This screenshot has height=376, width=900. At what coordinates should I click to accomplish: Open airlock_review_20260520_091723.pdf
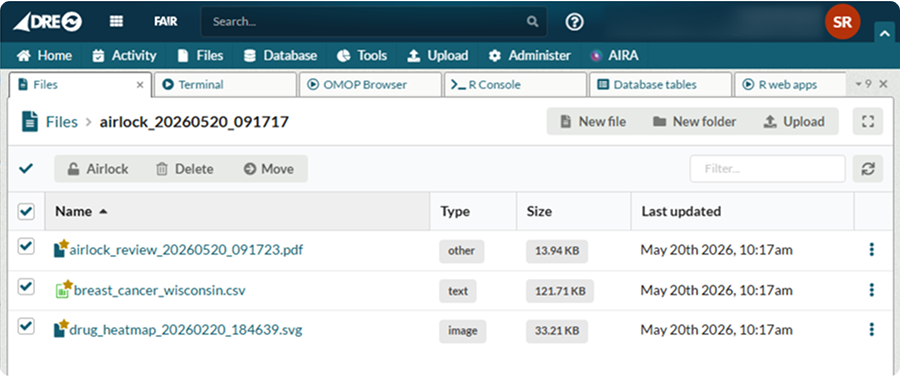pos(187,251)
